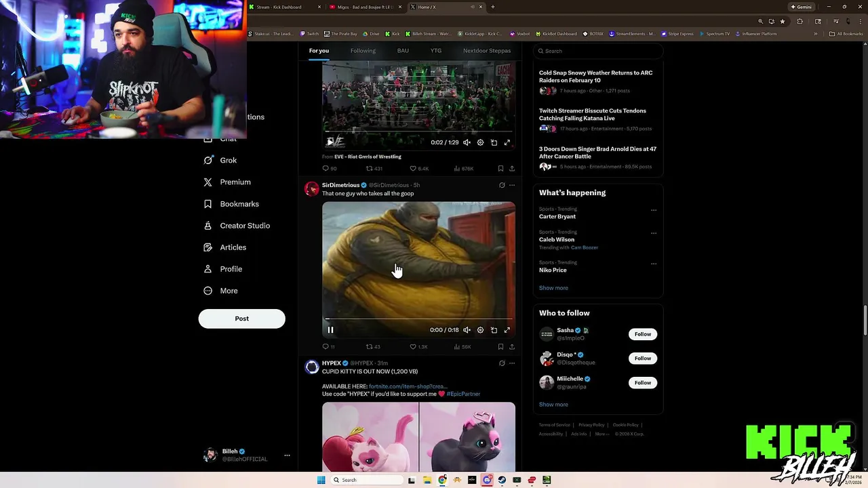Open Cupid Kitty pink cat image
This screenshot has height=488, width=868.
[370, 436]
